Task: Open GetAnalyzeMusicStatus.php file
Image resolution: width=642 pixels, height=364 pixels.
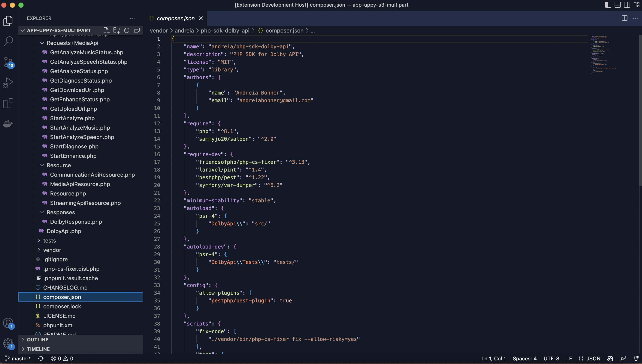Action: [87, 52]
